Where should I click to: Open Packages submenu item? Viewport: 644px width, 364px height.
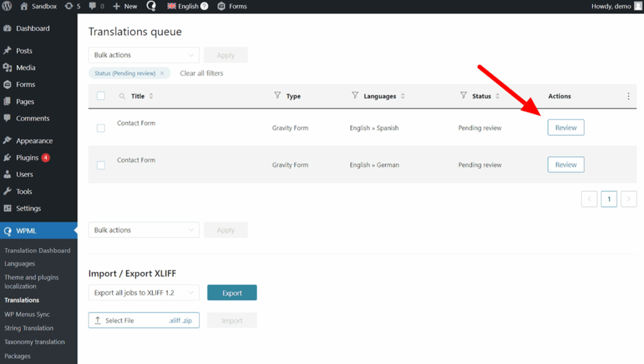tap(17, 356)
